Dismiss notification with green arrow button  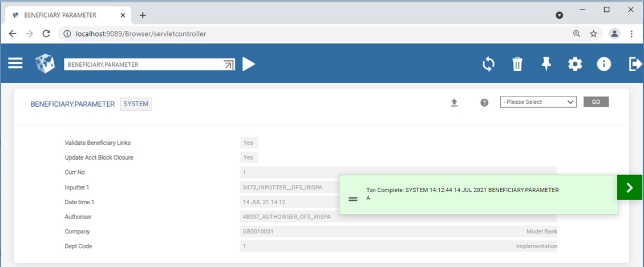[630, 188]
